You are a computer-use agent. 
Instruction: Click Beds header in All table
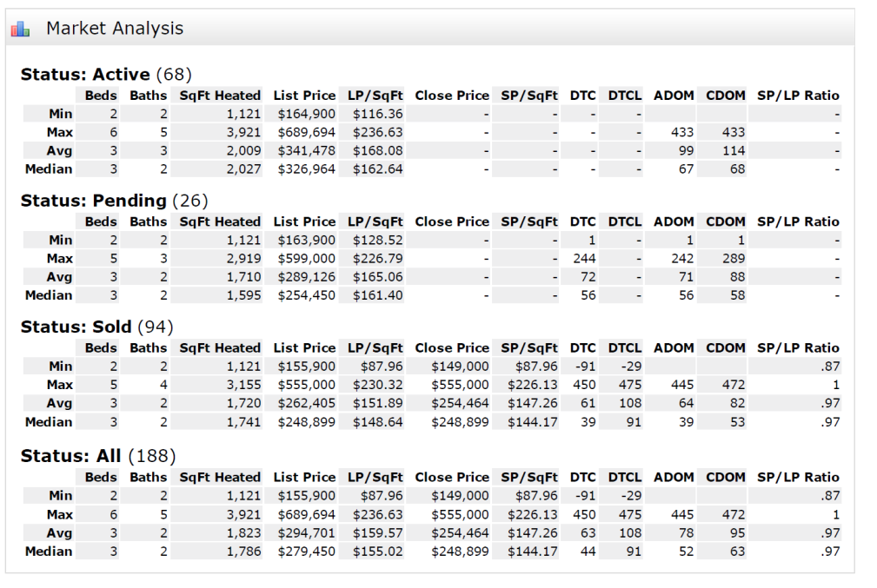(x=101, y=478)
